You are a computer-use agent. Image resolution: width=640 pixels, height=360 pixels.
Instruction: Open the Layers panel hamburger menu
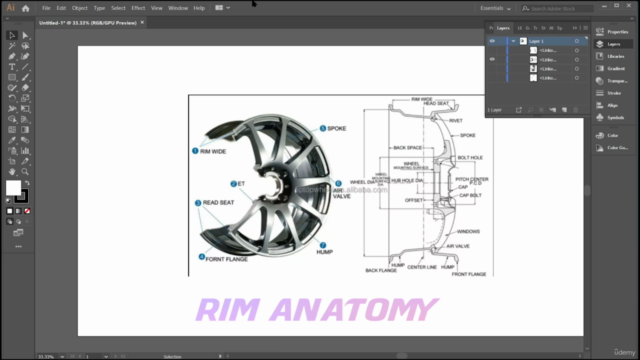[585, 28]
